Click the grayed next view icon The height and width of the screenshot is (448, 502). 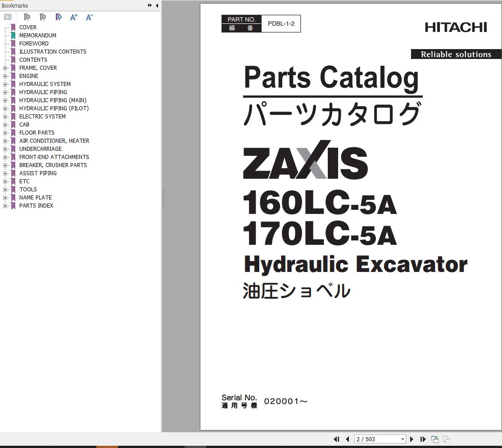point(447,439)
